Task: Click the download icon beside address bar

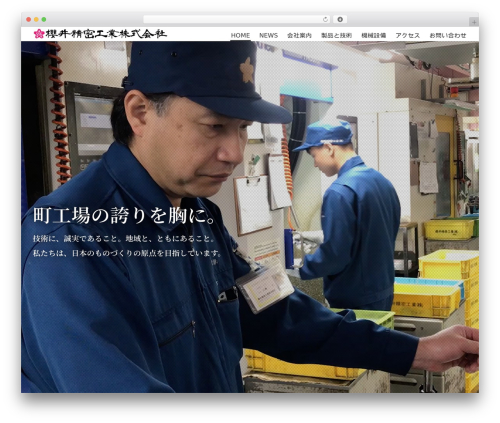Action: (340, 19)
